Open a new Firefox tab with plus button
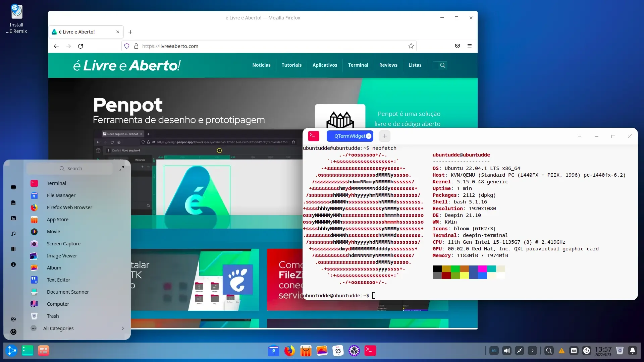 click(x=130, y=32)
